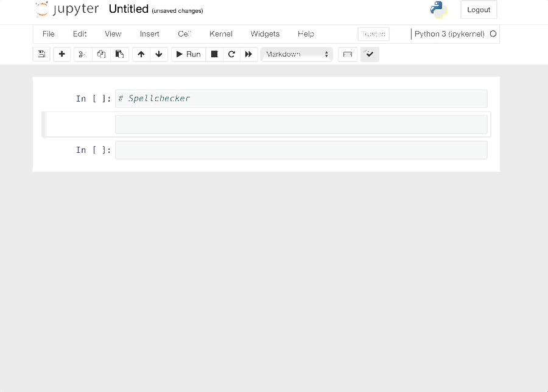Copy selected cells icon
Image resolution: width=548 pixels, height=392 pixels.
tap(101, 54)
